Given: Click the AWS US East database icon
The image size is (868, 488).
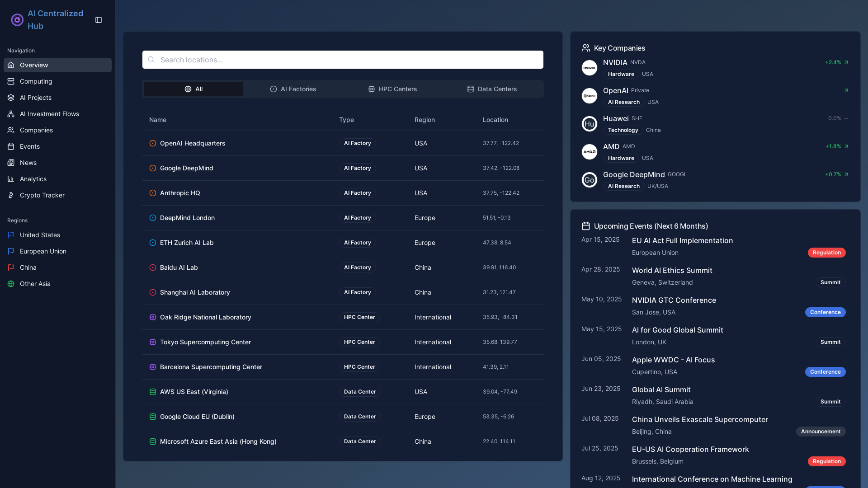Looking at the screenshot, I should tap(153, 392).
